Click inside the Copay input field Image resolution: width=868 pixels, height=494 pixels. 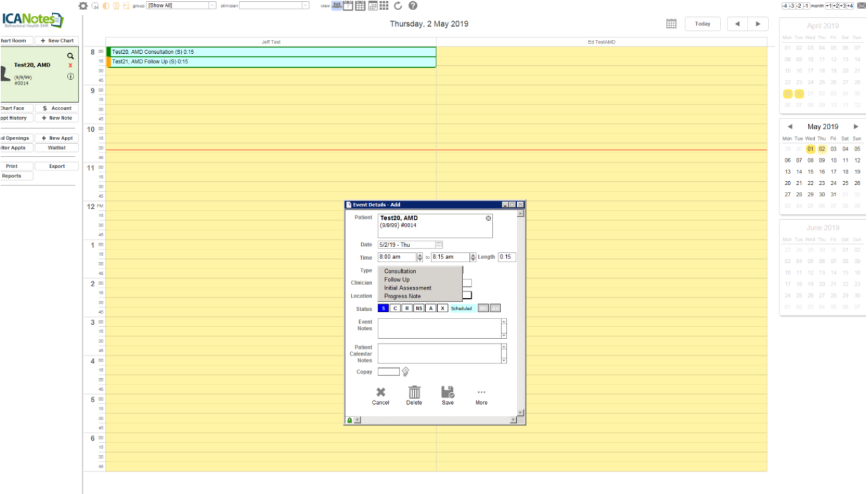point(388,372)
